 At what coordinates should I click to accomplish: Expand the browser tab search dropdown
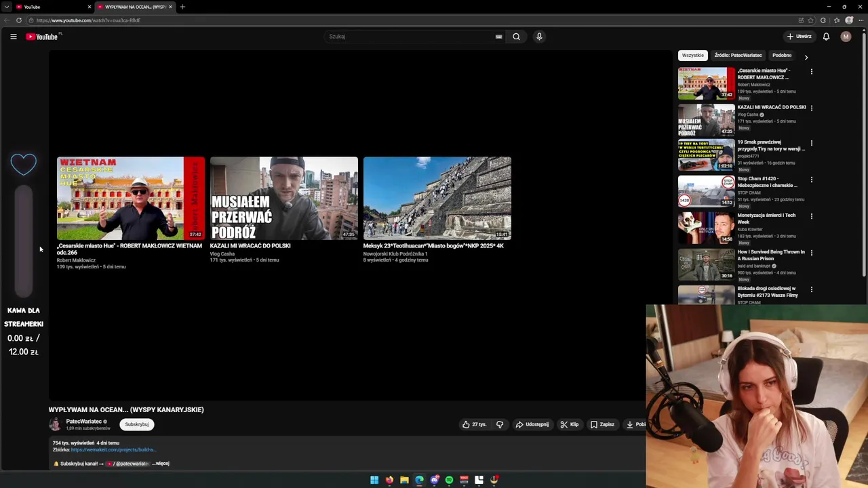click(x=6, y=7)
